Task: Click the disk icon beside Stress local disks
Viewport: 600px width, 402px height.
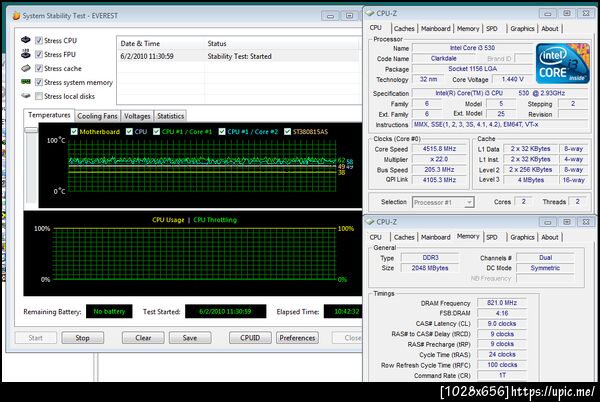Action: pyautogui.click(x=26, y=96)
